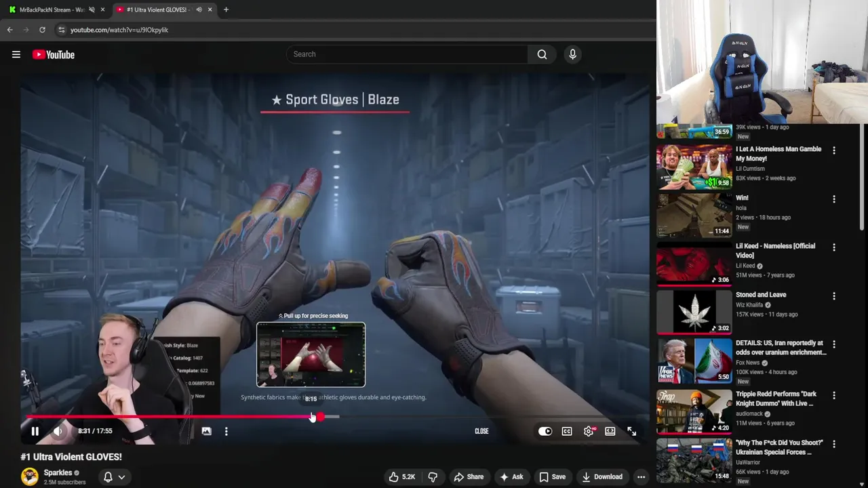Click the video title '#1 Ultra Violent GLOVES!'
Viewport: 868px width, 488px height.
tap(71, 457)
